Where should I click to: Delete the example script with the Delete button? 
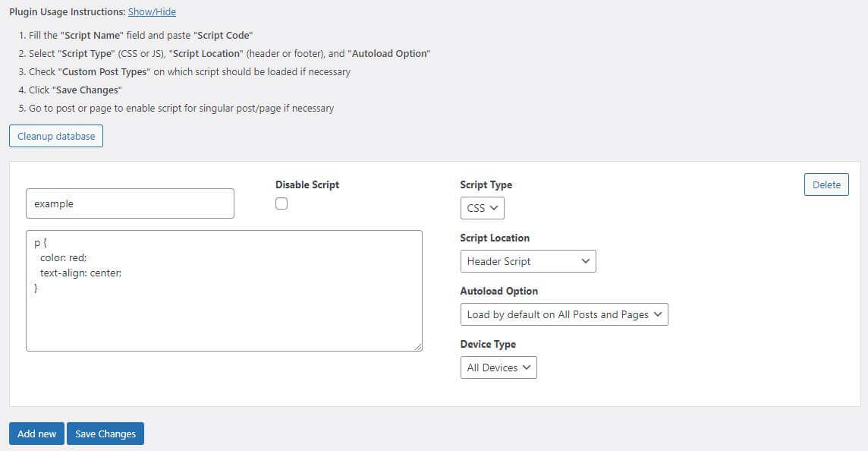(826, 184)
